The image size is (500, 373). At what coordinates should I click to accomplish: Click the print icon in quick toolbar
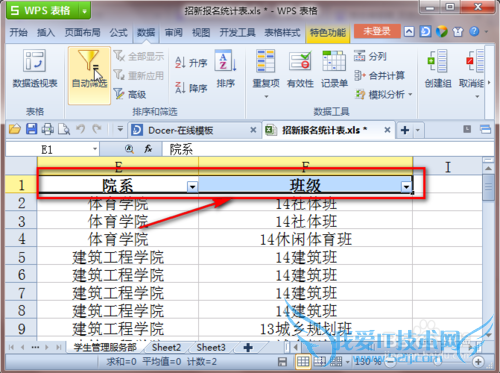[47, 129]
